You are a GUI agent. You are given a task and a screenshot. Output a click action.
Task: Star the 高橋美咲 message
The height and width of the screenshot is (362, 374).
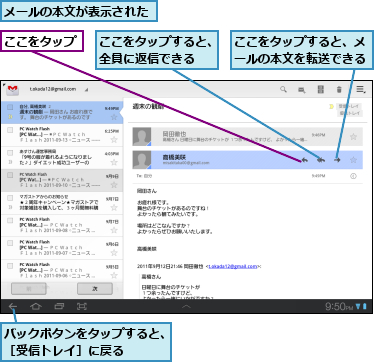click(x=353, y=160)
